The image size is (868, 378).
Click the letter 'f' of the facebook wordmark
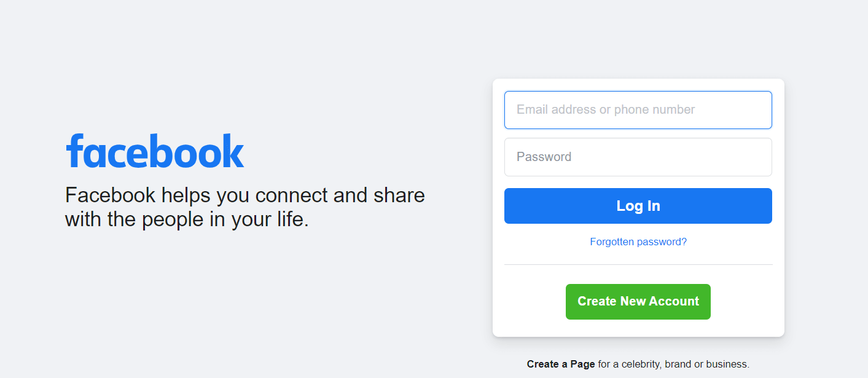(x=74, y=151)
